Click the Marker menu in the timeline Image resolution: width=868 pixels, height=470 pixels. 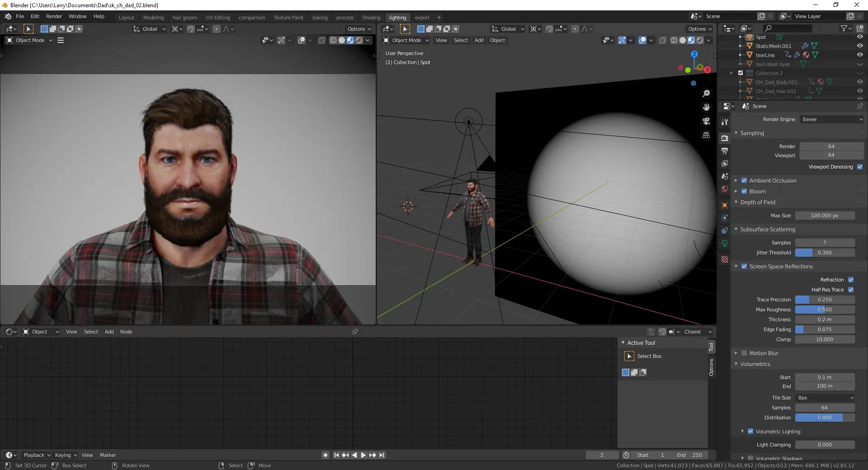(x=108, y=455)
